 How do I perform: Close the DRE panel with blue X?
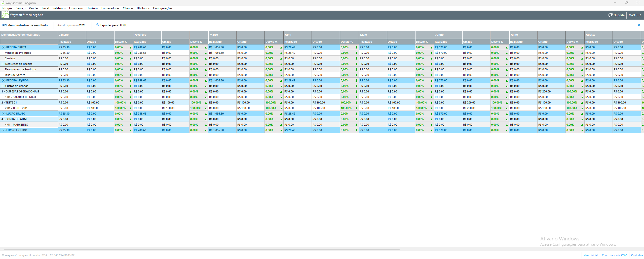pos(639,25)
